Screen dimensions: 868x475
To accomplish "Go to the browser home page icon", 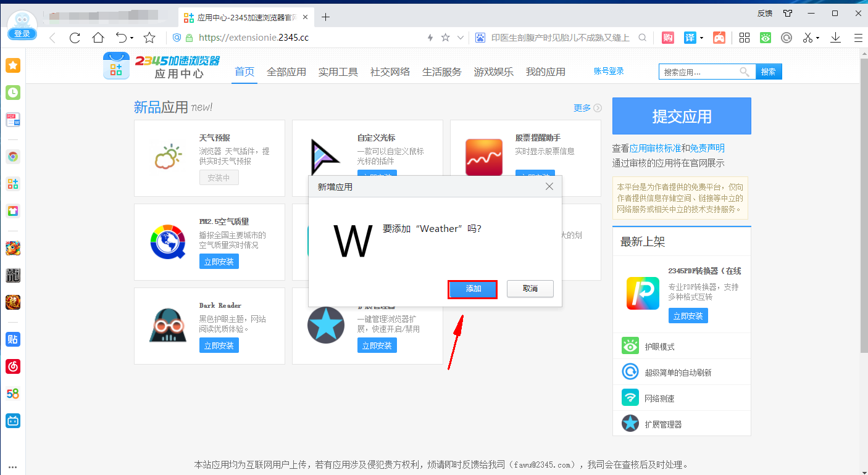I will [x=98, y=38].
